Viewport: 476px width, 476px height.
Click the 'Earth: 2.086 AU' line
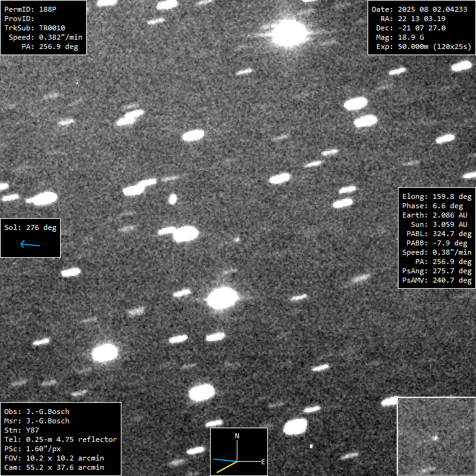(434, 215)
